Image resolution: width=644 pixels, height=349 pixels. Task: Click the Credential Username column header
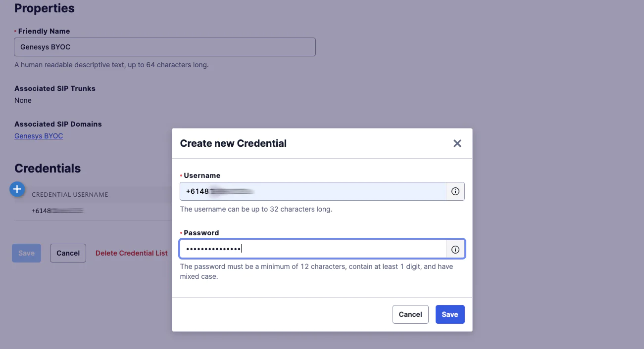click(x=70, y=195)
